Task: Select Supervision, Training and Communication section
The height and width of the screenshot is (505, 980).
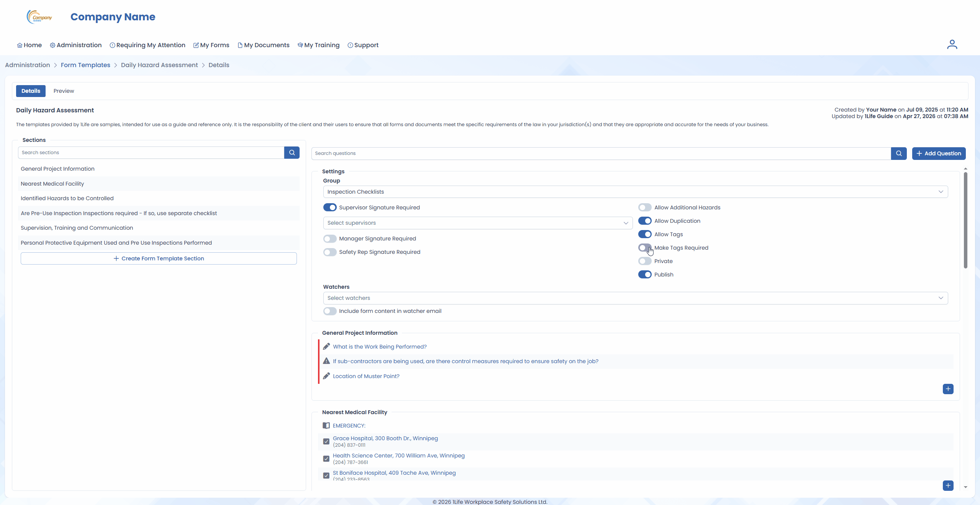Action: pos(159,228)
